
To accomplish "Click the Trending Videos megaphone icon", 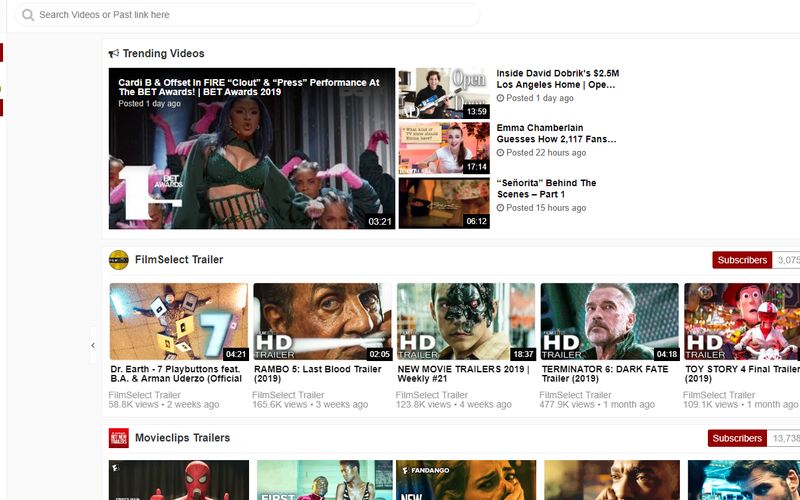I will 113,54.
